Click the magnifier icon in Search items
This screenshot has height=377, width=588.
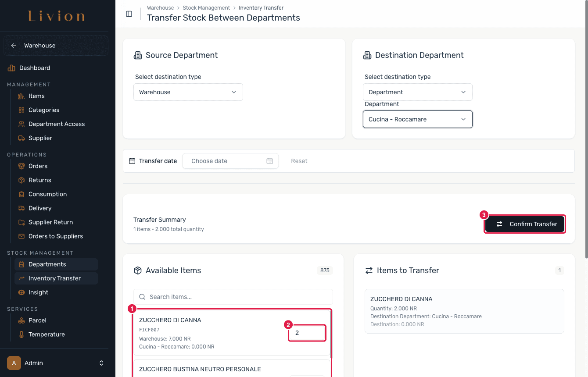(x=142, y=297)
